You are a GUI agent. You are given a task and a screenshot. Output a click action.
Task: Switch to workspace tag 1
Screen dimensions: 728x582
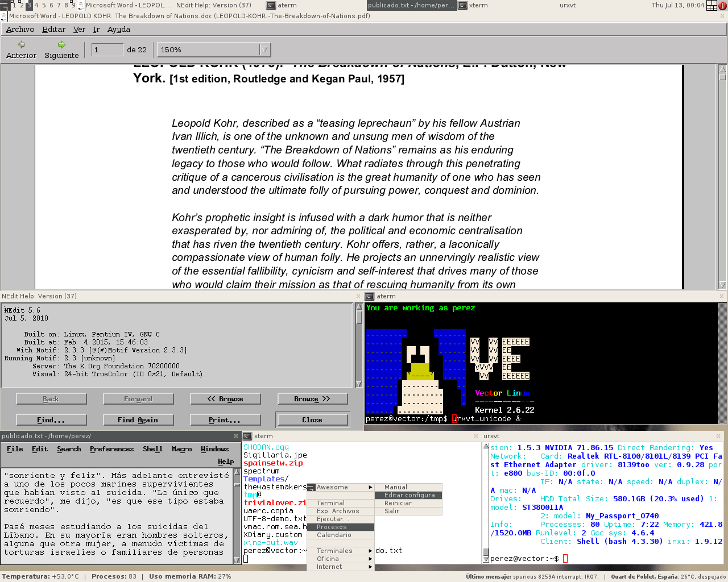coord(14,5)
